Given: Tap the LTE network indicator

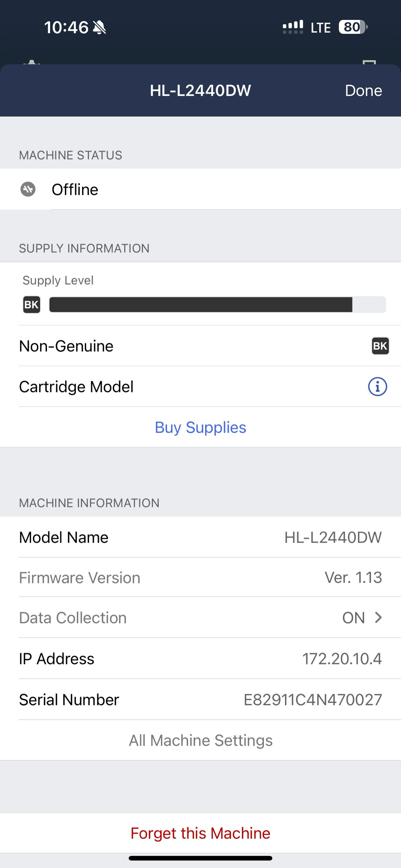Looking at the screenshot, I should 320,28.
